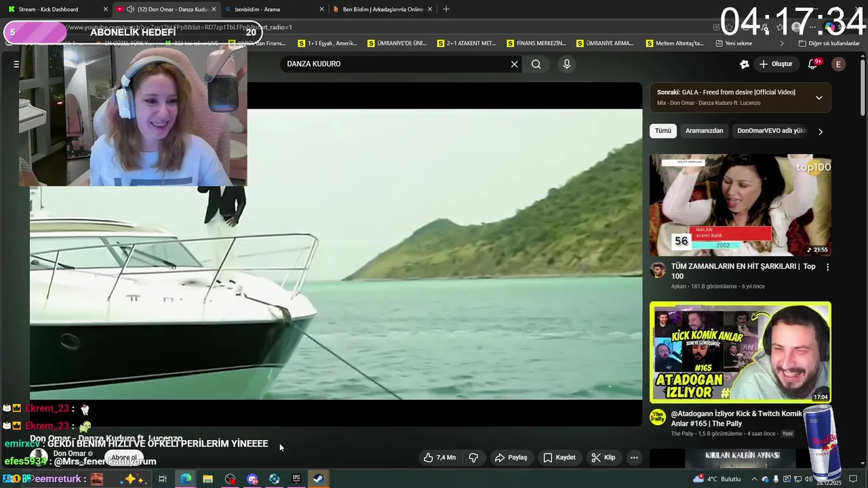The width and height of the screenshot is (868, 488).
Task: Open Epic Games Launcher from the taskbar
Action: click(x=296, y=479)
